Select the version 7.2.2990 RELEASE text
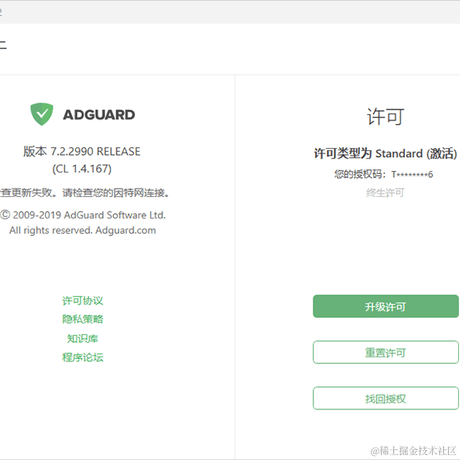Screen dimensions: 460x460 point(82,152)
